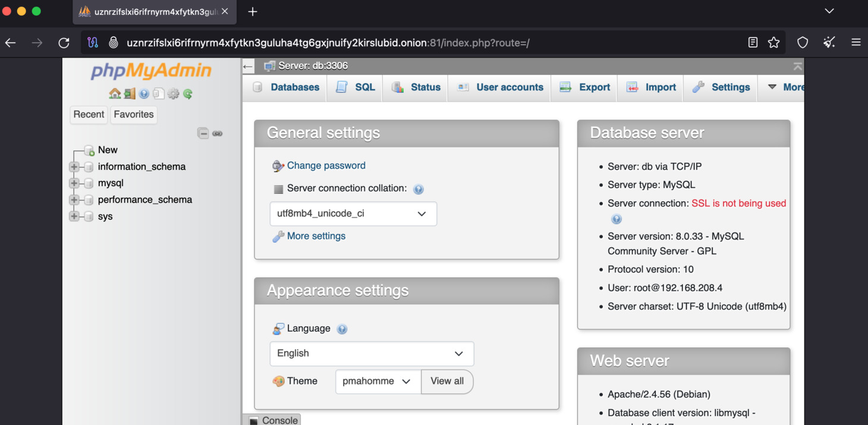The image size is (868, 425).
Task: Open browser reader view icon
Action: (753, 43)
